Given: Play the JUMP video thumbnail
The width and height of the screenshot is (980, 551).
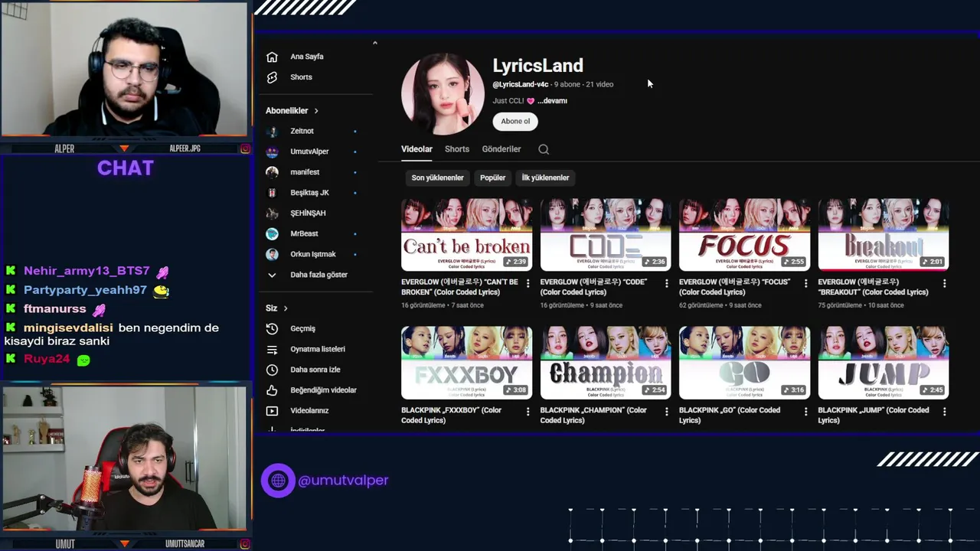Looking at the screenshot, I should [x=884, y=363].
